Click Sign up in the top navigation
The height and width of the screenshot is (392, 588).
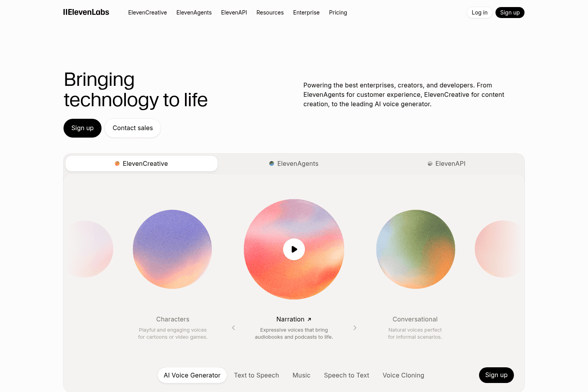(510, 13)
